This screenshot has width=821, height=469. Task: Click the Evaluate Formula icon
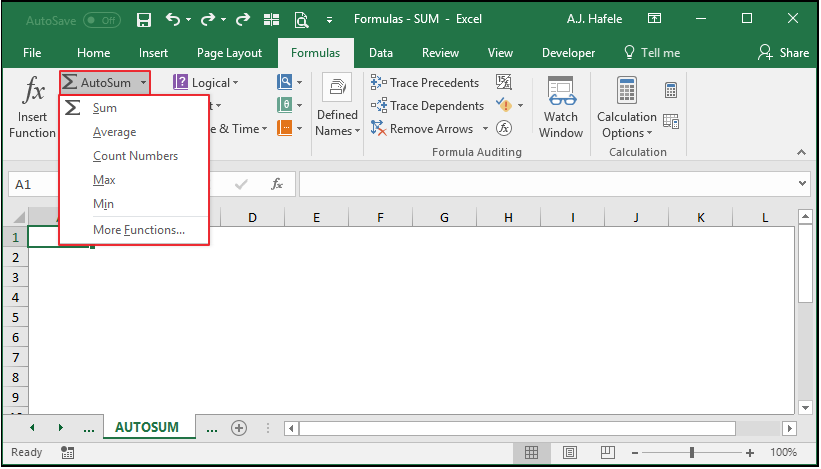[x=504, y=128]
